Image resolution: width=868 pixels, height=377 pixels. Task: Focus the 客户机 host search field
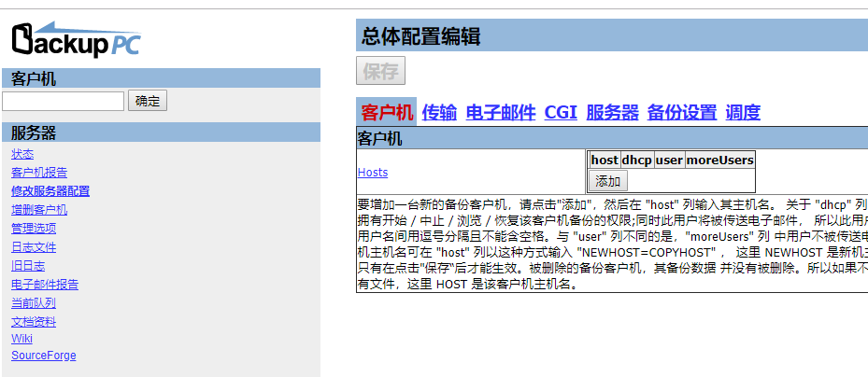[x=64, y=101]
